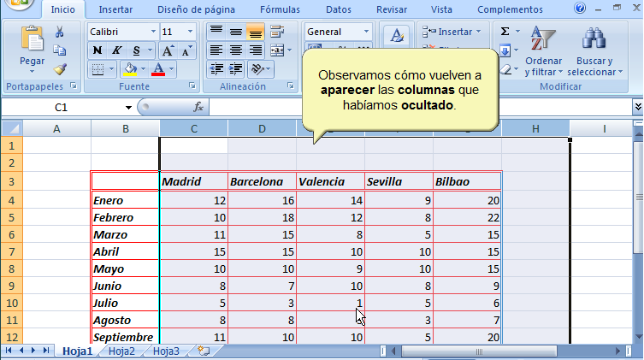This screenshot has width=644, height=360.
Task: Toggle italic (K) formatting
Action: 115,50
